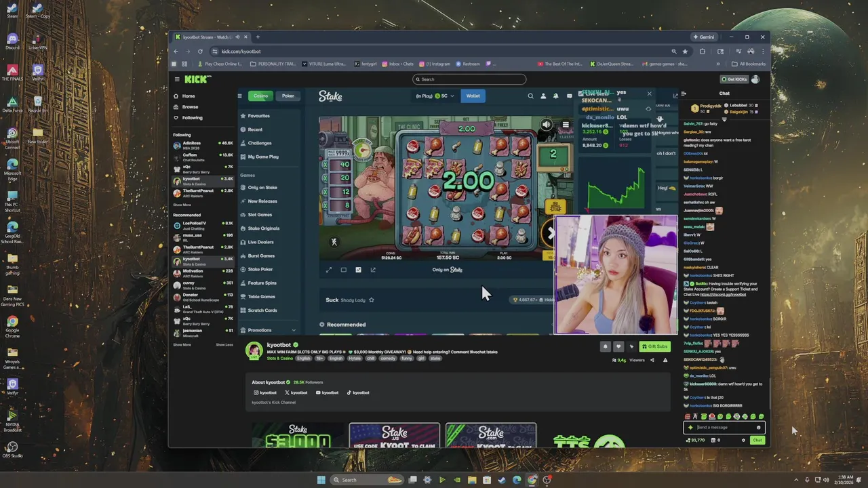The height and width of the screenshot is (488, 868).
Task: Click the report warning icon
Action: point(665,360)
